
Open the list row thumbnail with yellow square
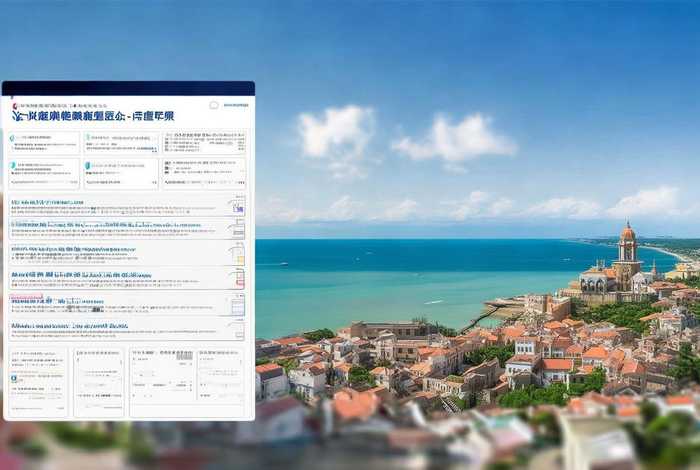tap(239, 258)
